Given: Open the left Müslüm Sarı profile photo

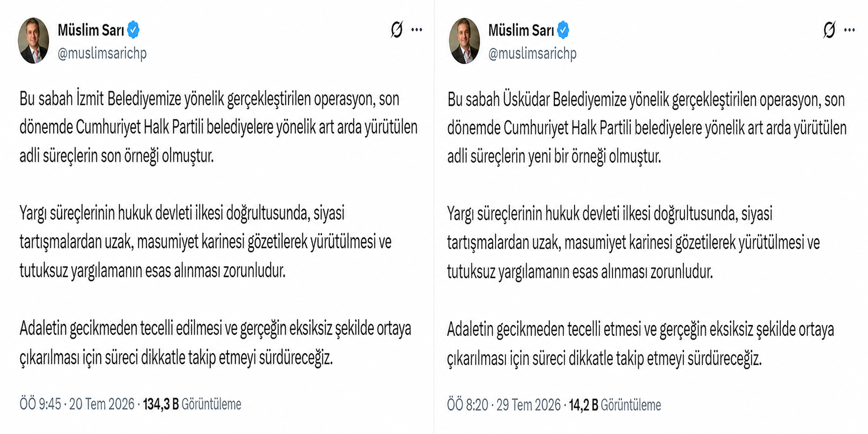Looking at the screenshot, I should pos(34,41).
